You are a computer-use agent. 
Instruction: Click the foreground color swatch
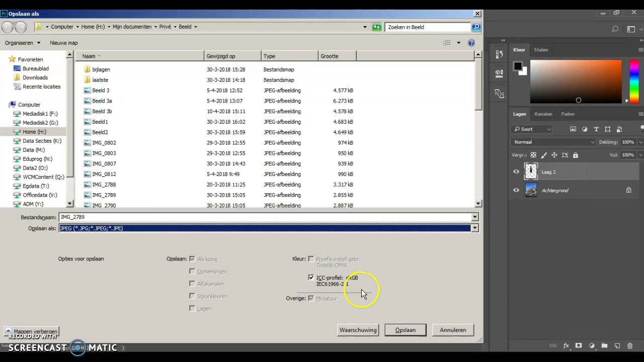(x=518, y=66)
